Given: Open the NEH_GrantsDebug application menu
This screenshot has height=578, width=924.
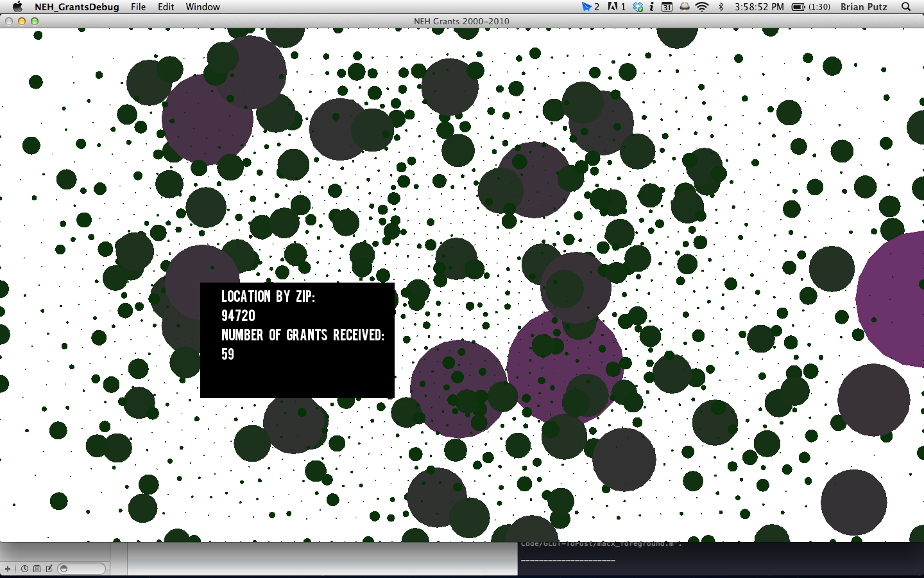Looking at the screenshot, I should click(x=76, y=6).
